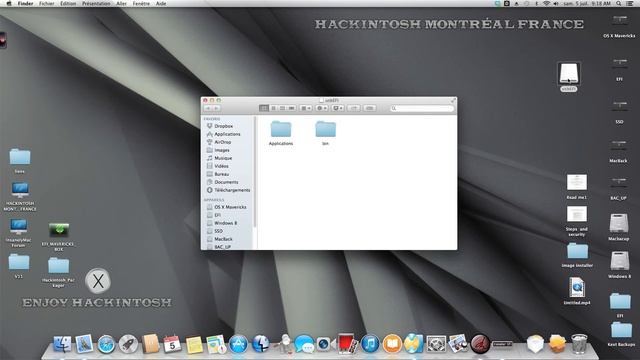Open the Fichier menu
This screenshot has width=640, height=360.
[x=47, y=3]
